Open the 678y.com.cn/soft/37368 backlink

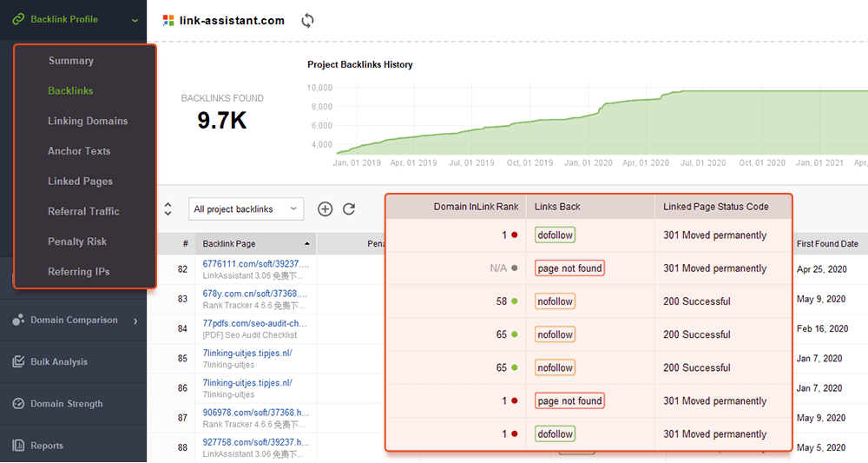pos(254,294)
